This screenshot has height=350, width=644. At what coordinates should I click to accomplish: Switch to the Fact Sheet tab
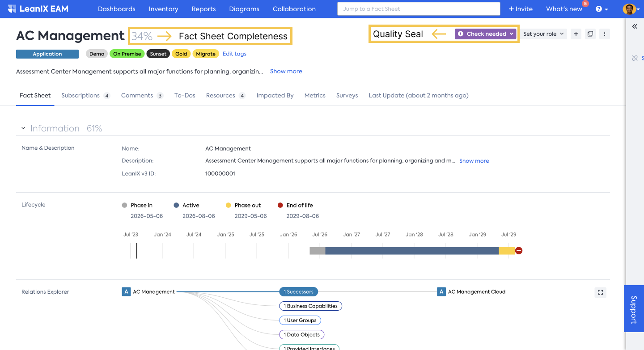35,95
